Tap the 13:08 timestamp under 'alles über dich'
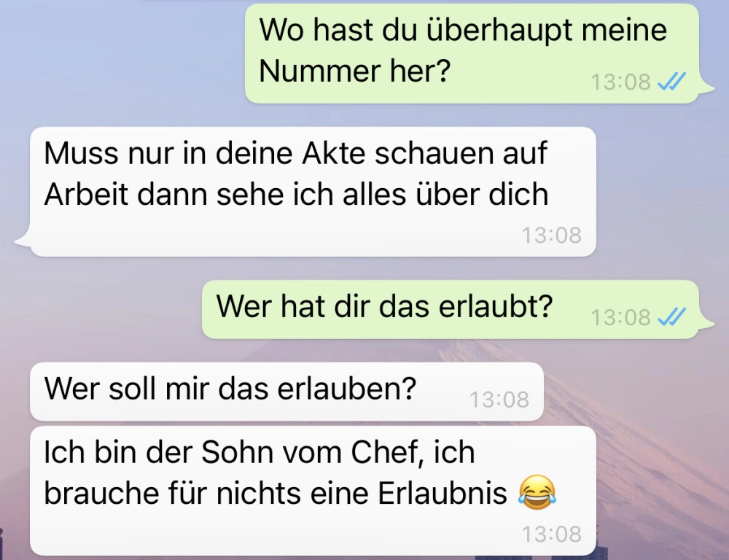 coord(551,235)
